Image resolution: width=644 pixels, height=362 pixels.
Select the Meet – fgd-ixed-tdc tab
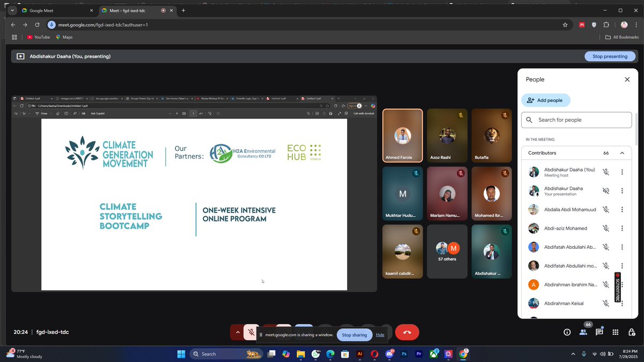[x=137, y=10]
